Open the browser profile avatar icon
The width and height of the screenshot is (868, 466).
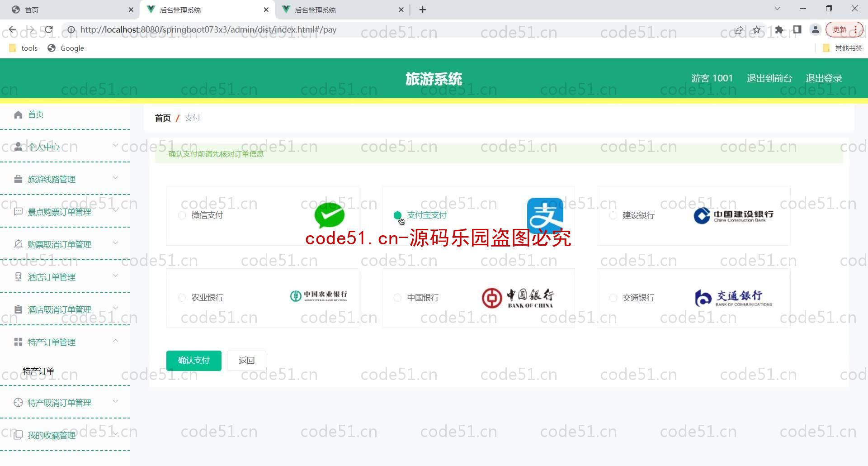click(816, 30)
